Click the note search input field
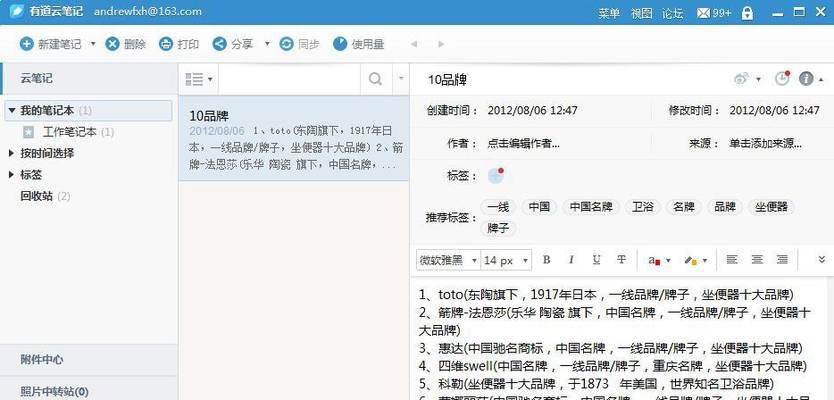834x400 pixels. 289,79
